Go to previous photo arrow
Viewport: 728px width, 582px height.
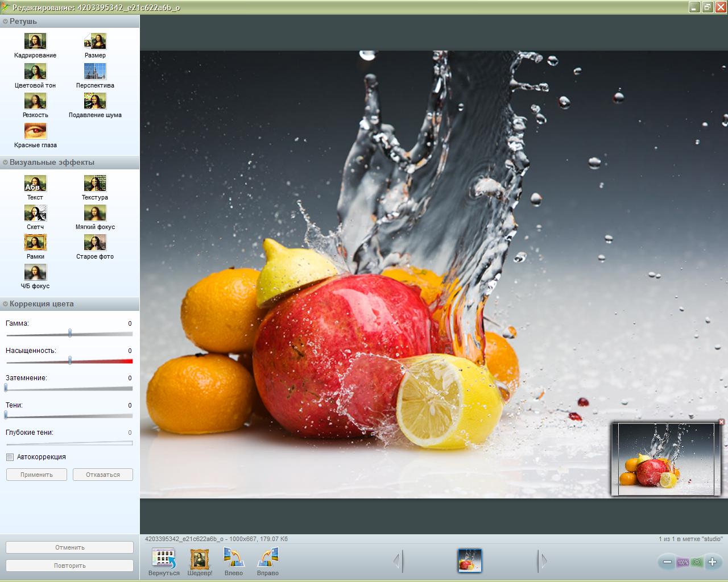pos(398,561)
